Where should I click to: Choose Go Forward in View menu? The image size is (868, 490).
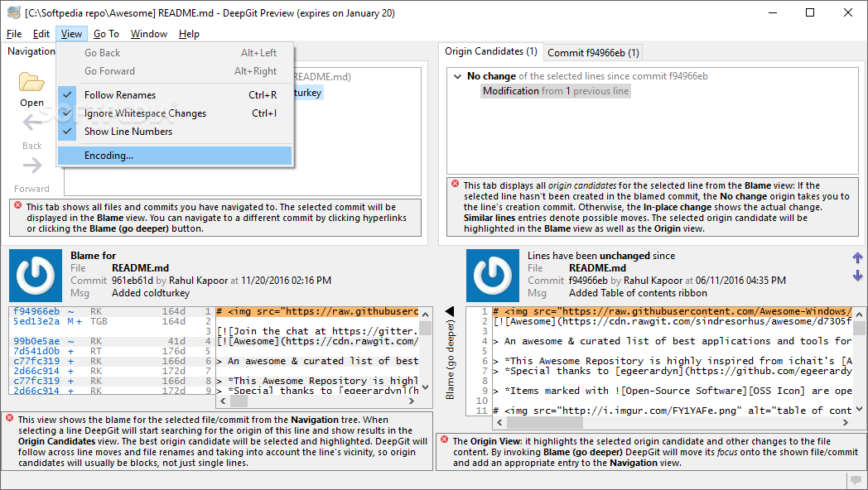[175, 71]
